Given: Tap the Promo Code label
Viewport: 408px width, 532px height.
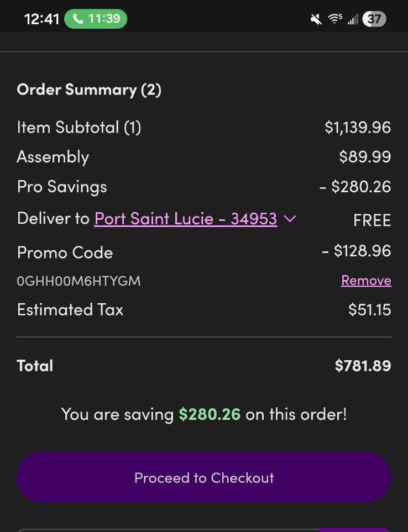Looking at the screenshot, I should point(65,252).
